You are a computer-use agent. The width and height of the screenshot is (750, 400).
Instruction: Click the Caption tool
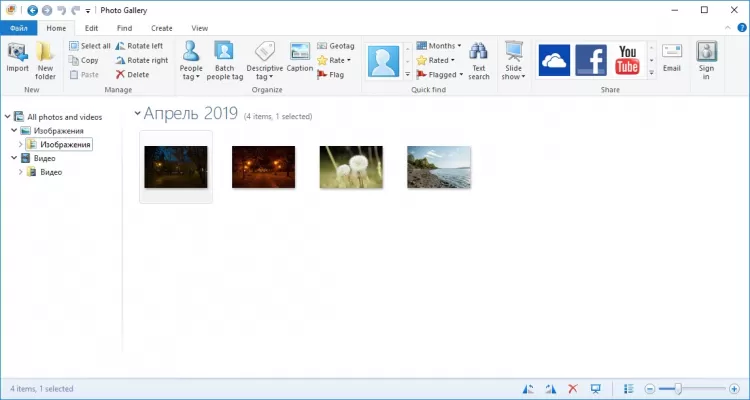[299, 58]
